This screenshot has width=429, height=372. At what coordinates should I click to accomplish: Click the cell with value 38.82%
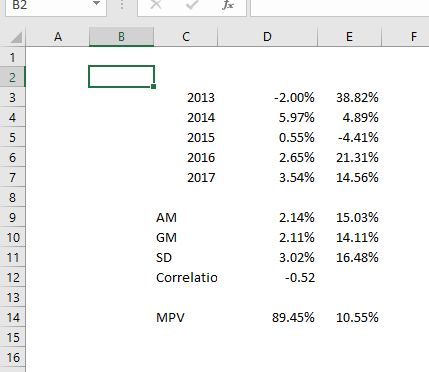pyautogui.click(x=349, y=97)
